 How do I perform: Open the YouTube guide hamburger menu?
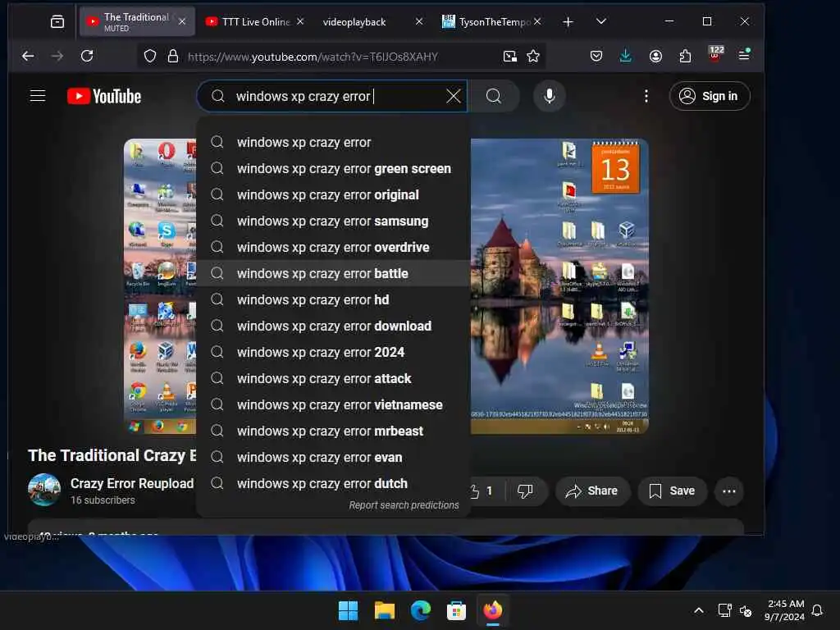[x=38, y=96]
